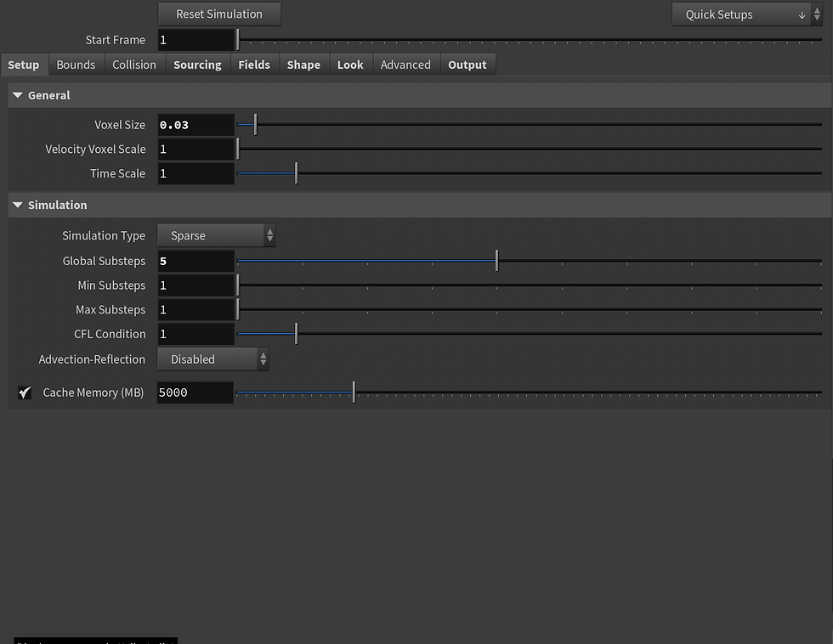Click the Max Substeps slider
833x644 pixels.
[530, 309]
